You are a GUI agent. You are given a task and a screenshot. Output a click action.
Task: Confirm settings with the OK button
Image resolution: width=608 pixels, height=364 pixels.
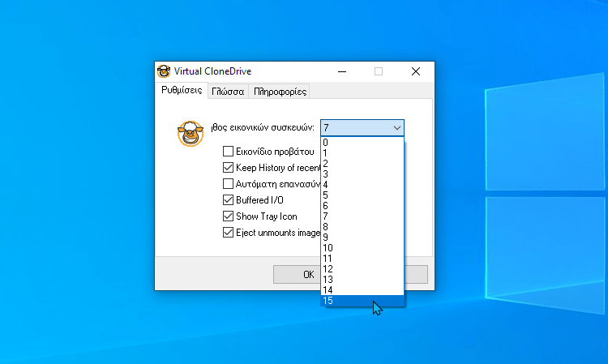pyautogui.click(x=298, y=275)
